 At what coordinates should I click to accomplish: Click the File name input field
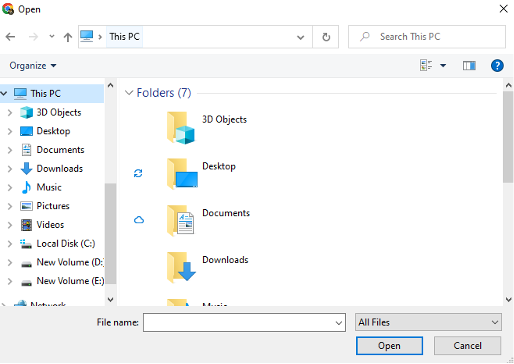coord(244,322)
